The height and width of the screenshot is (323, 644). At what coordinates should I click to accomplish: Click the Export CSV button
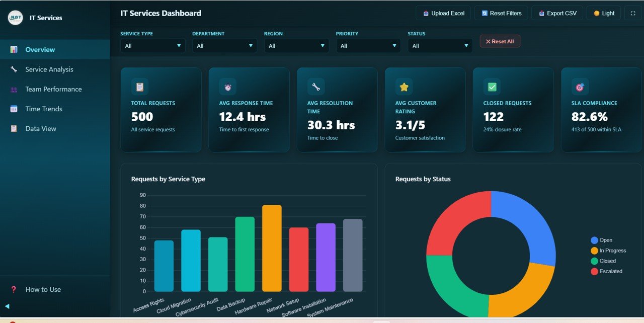557,13
